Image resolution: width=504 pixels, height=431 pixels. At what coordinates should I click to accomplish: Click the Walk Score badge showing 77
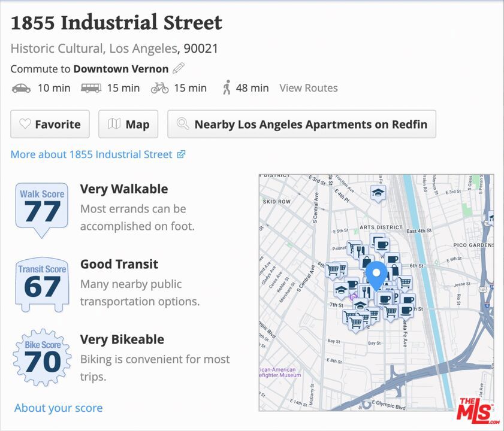(x=41, y=206)
